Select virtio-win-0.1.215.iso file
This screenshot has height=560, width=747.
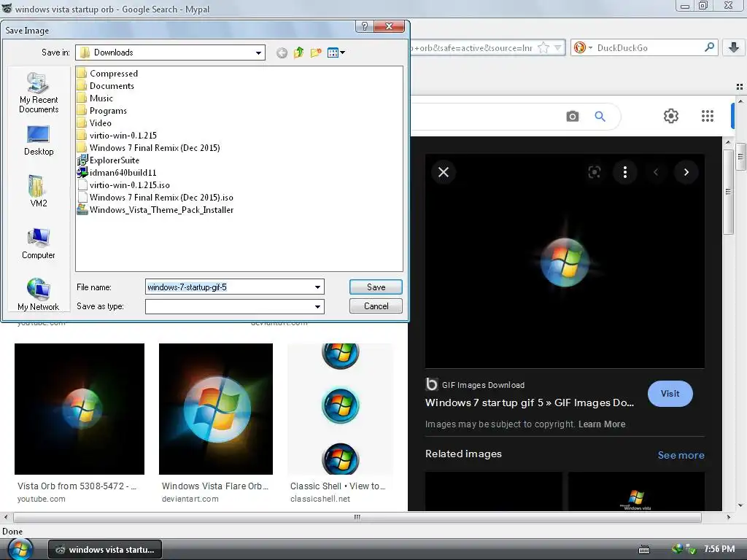(x=124, y=184)
